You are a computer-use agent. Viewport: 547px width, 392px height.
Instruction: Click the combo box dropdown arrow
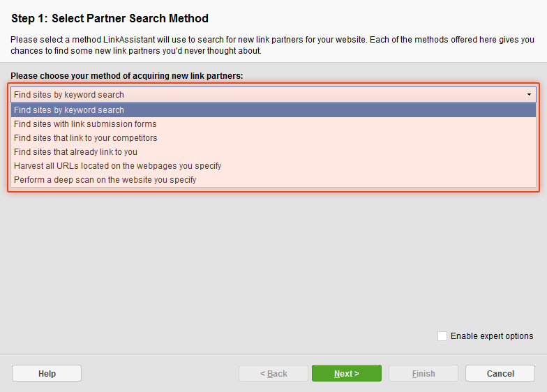click(529, 95)
